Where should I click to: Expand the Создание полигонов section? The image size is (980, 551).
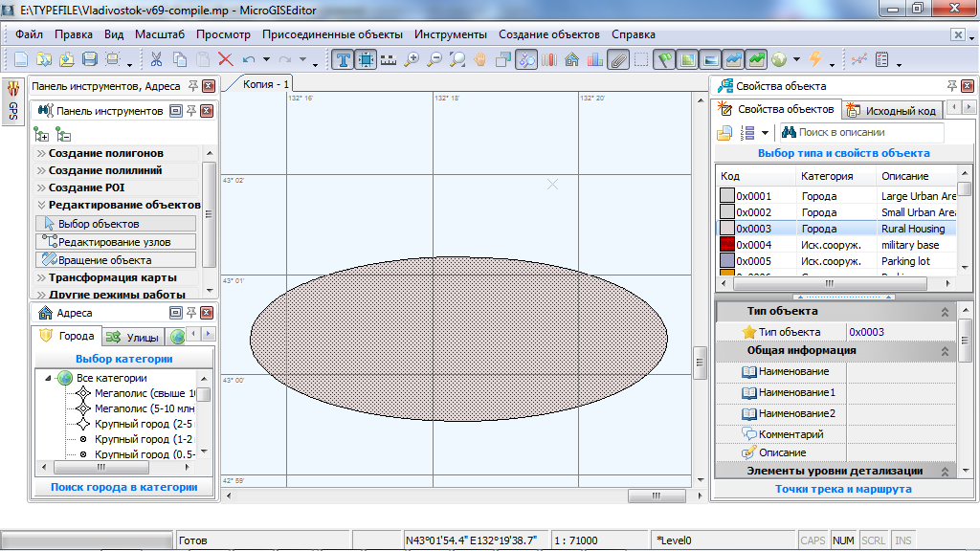point(105,153)
